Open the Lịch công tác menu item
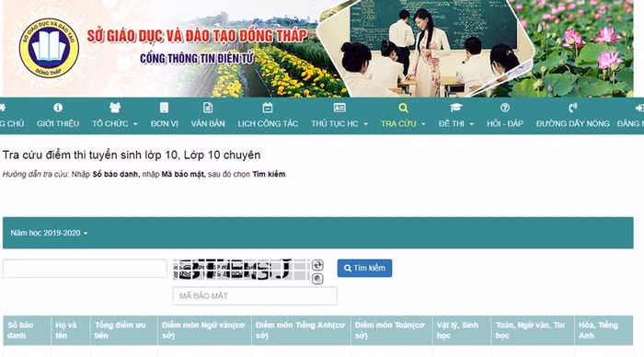Screen dimensions: 644x357 (x=268, y=123)
